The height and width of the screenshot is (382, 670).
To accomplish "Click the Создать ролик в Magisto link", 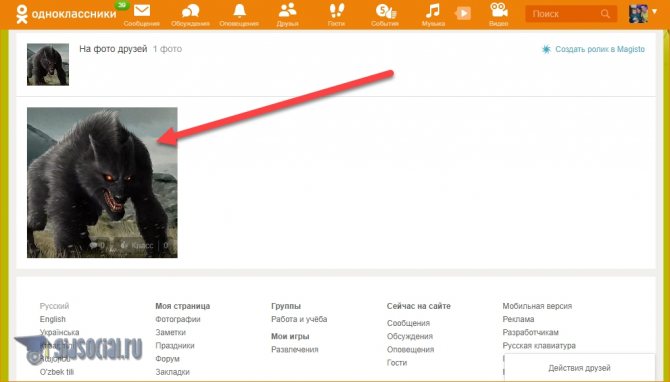I will (600, 49).
